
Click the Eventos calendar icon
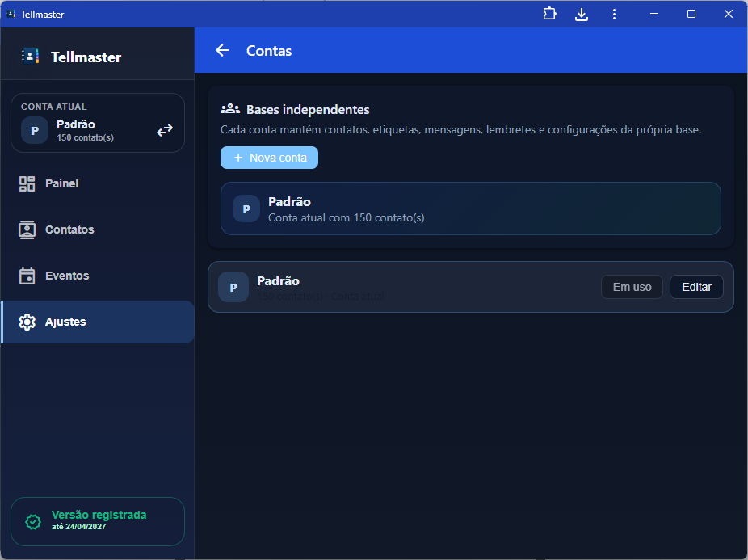pos(27,276)
